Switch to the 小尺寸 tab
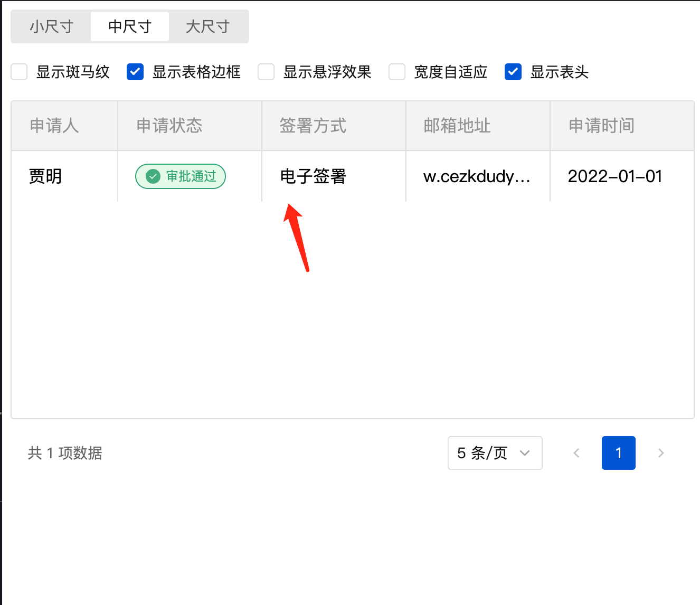Image resolution: width=700 pixels, height=605 pixels. [51, 26]
